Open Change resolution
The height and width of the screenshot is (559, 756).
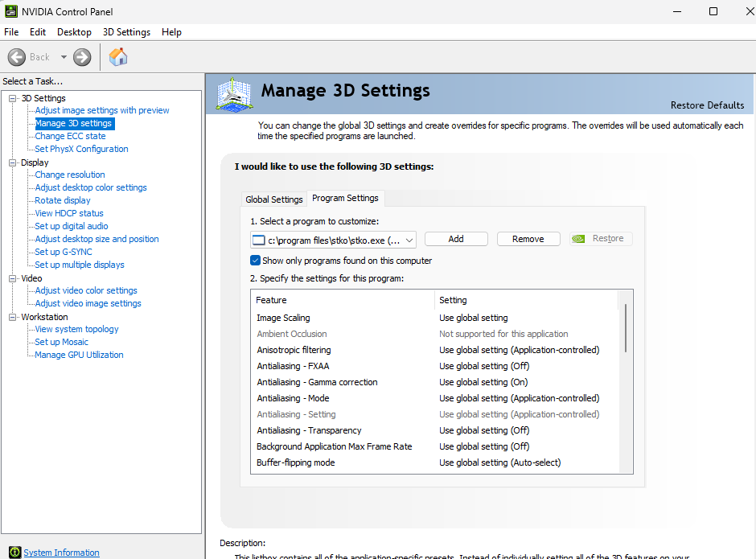pos(70,175)
